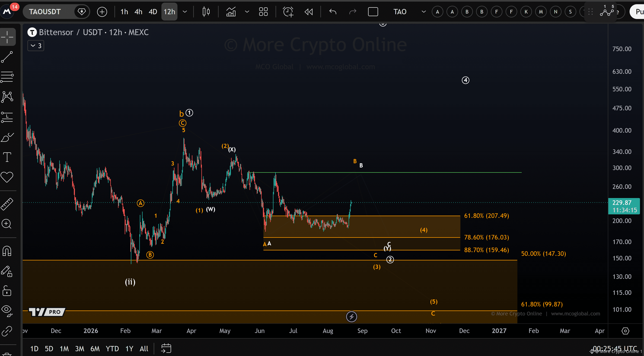Toggle the drawing sync link icon
The image size is (644, 356).
pos(7,331)
